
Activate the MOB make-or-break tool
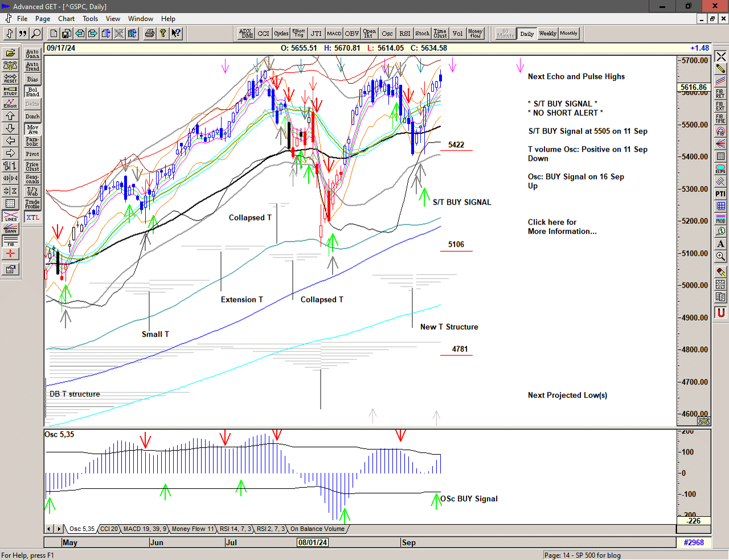(x=720, y=219)
